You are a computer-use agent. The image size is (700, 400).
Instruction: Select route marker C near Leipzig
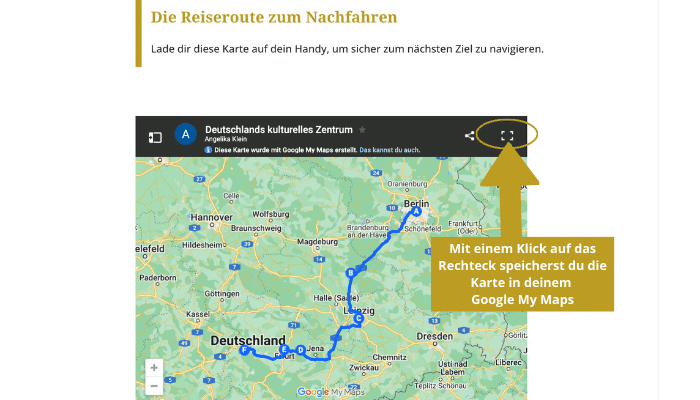pyautogui.click(x=358, y=318)
